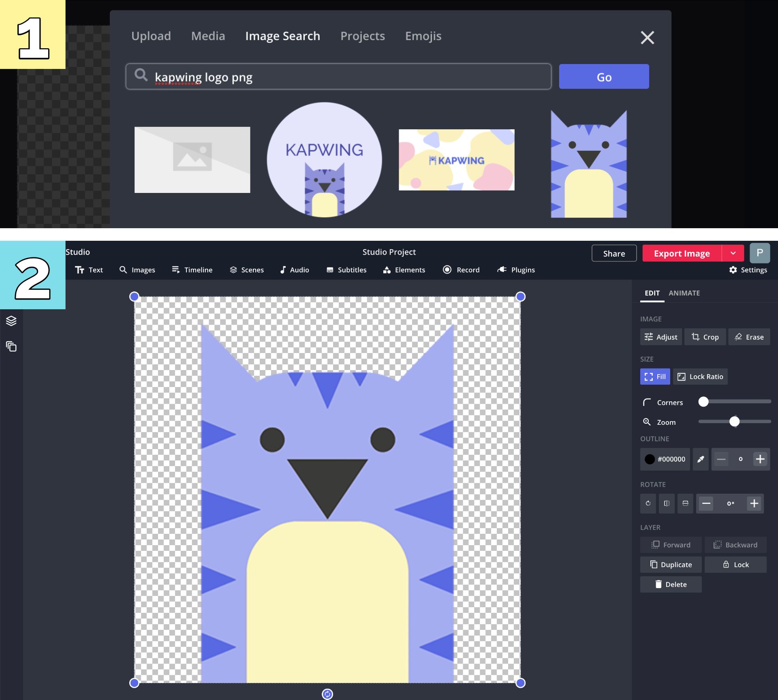
Task: Click the Share button
Action: (x=614, y=253)
